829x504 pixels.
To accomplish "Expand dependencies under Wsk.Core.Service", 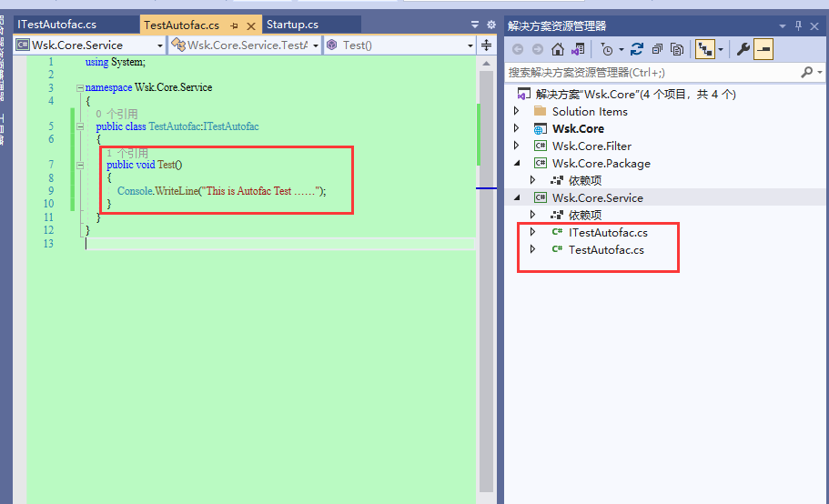I will 533,215.
